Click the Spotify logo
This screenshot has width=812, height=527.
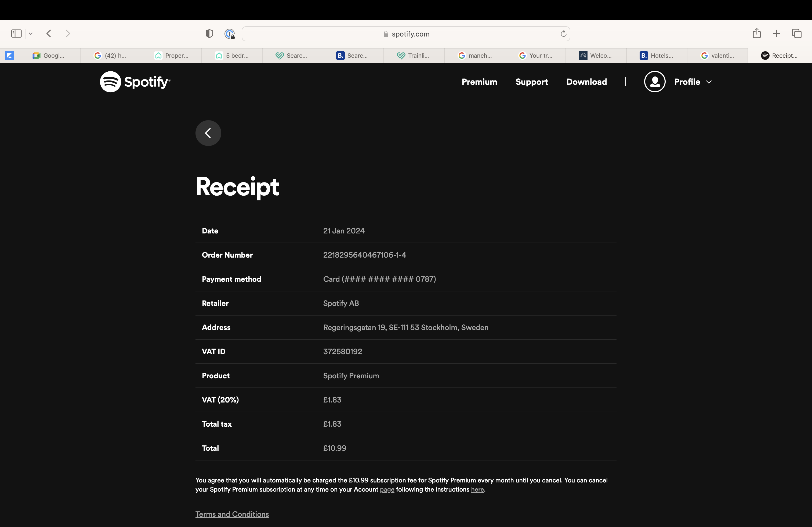point(135,82)
